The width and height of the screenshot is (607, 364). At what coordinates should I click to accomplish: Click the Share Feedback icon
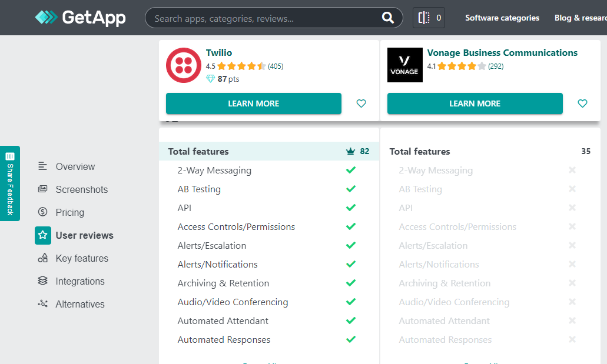[10, 156]
